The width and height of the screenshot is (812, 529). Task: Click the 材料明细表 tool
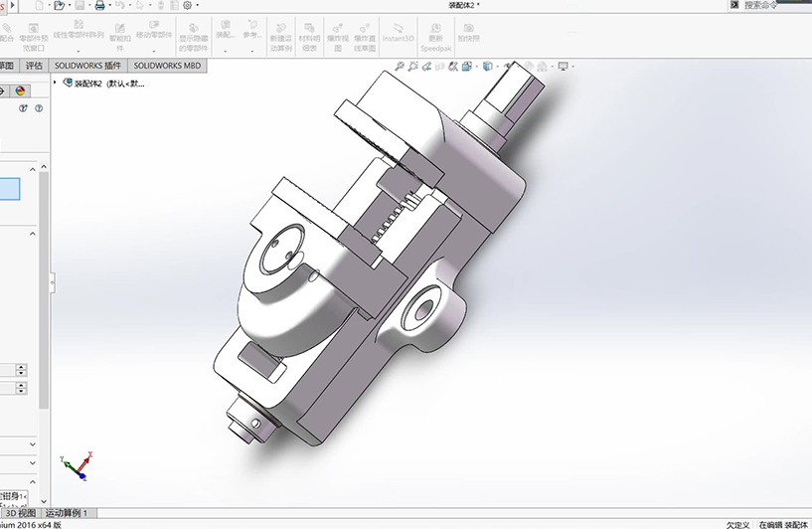click(x=309, y=38)
